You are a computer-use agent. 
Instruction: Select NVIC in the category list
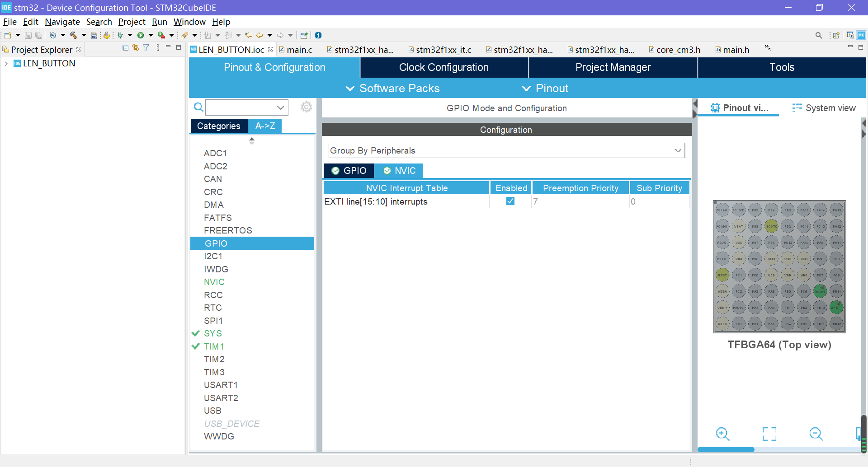[214, 282]
